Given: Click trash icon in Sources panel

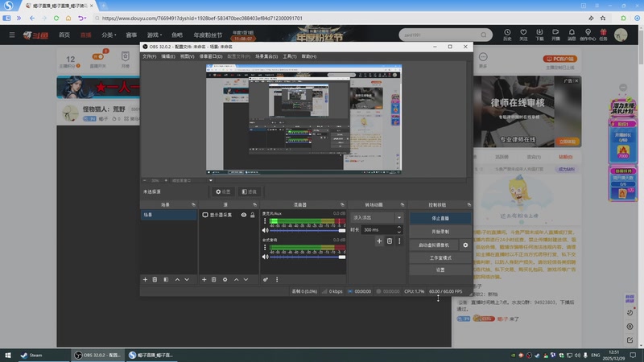Looking at the screenshot, I should point(214,279).
